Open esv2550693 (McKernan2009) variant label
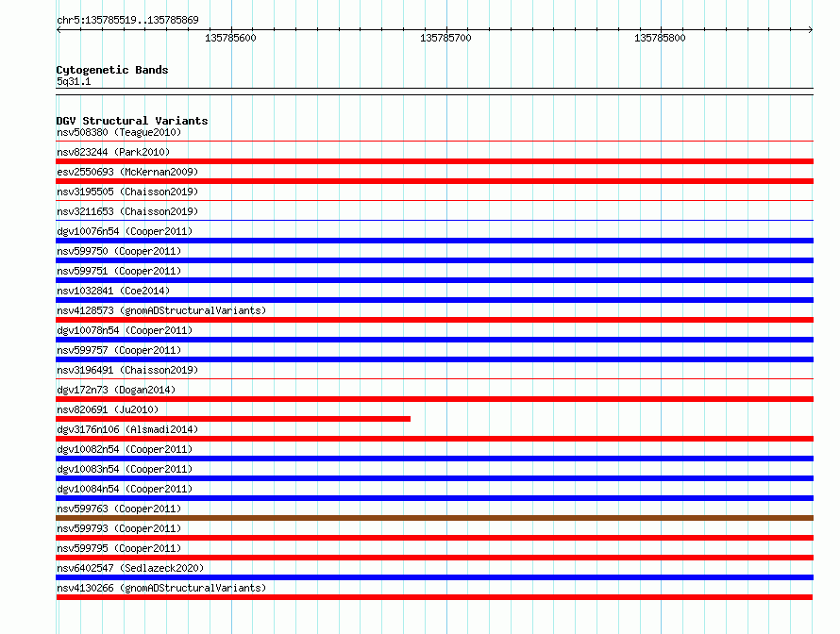Screen dimensions: 840x634 (x=127, y=172)
